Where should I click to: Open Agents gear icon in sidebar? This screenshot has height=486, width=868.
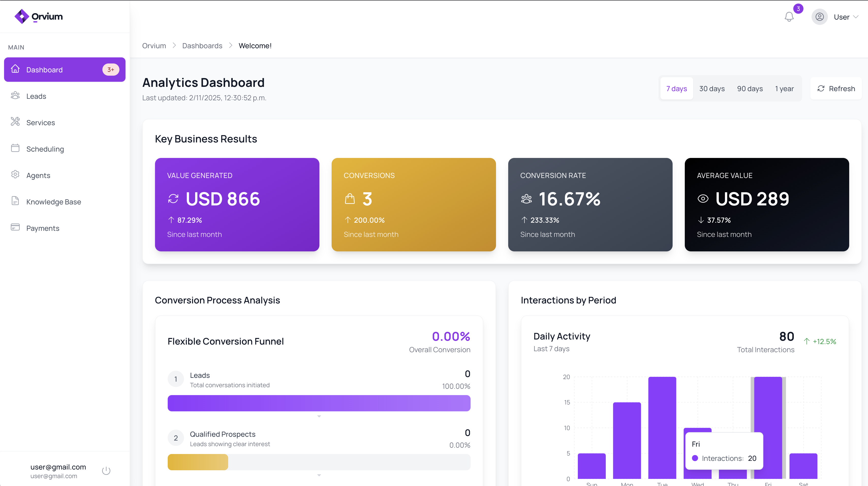[x=15, y=174]
